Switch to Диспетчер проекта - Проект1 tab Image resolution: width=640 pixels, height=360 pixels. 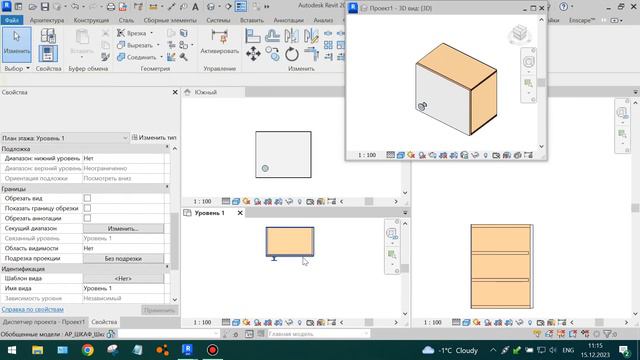point(44,322)
